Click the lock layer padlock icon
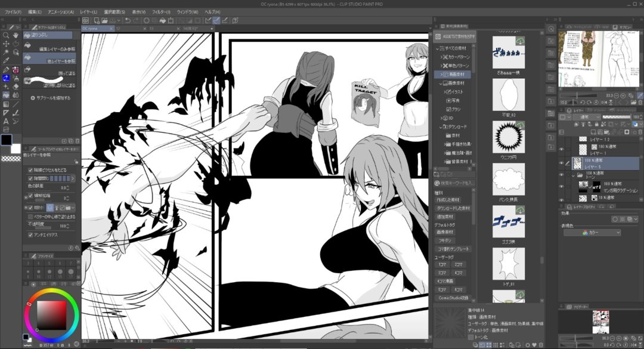The image size is (644, 349). (x=596, y=124)
